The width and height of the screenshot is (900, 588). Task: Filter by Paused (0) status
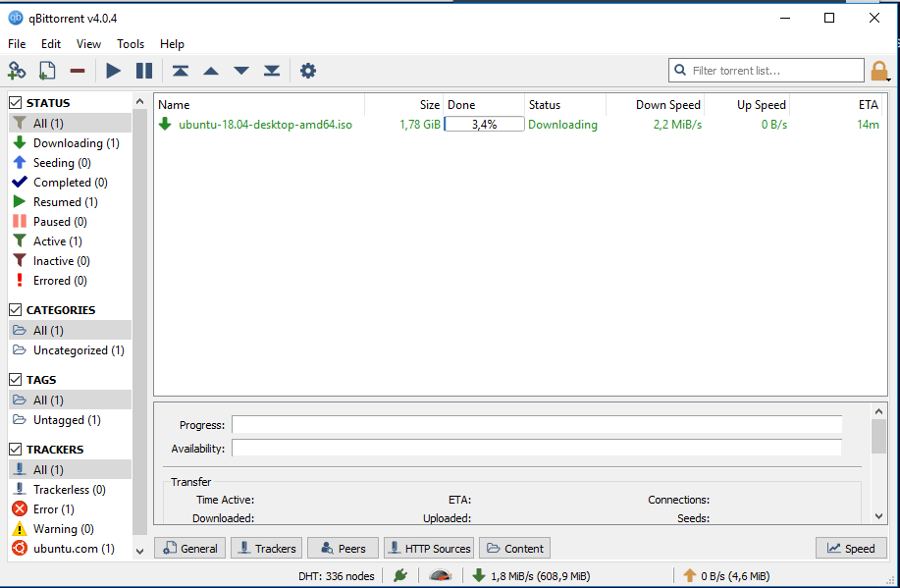point(70,221)
